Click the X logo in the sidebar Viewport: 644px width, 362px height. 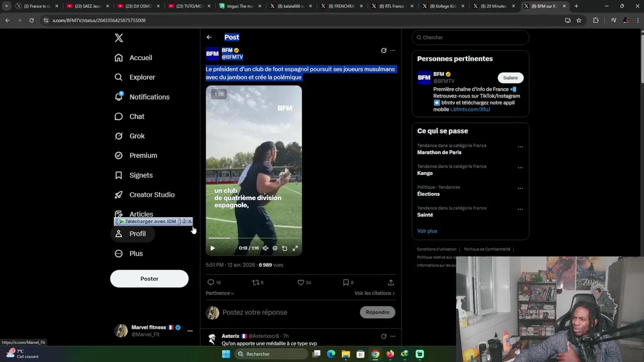119,38
